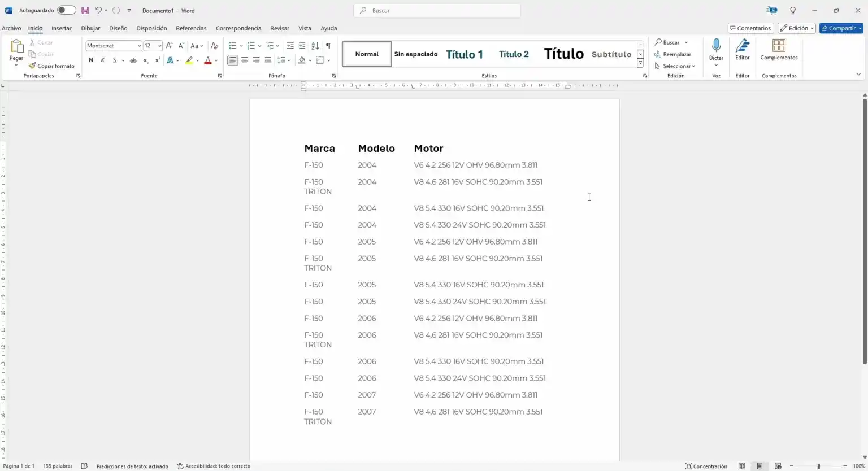The height and width of the screenshot is (471, 868).
Task: Click the numbered list icon
Action: [x=251, y=46]
